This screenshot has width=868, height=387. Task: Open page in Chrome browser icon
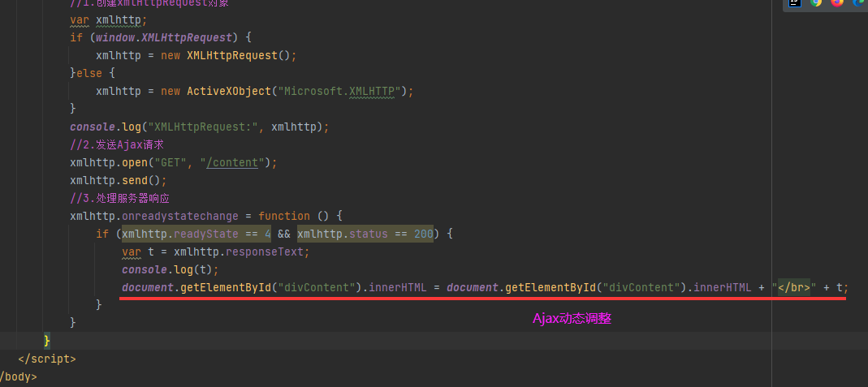pyautogui.click(x=816, y=2)
